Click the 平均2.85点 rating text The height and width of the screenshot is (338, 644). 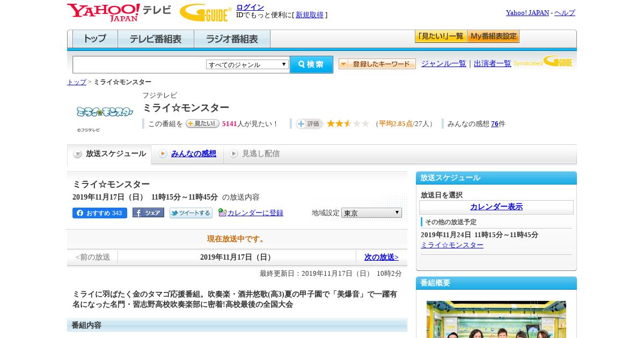click(396, 124)
